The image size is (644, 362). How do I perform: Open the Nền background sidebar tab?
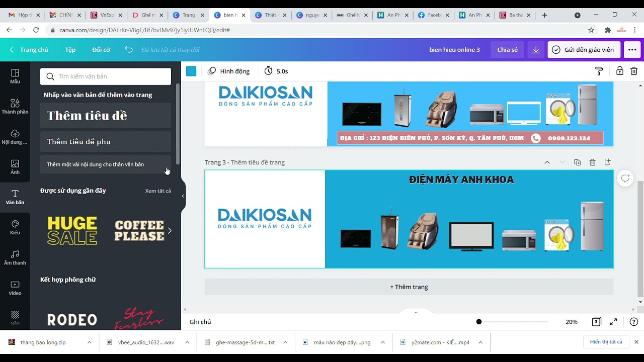(x=15, y=318)
